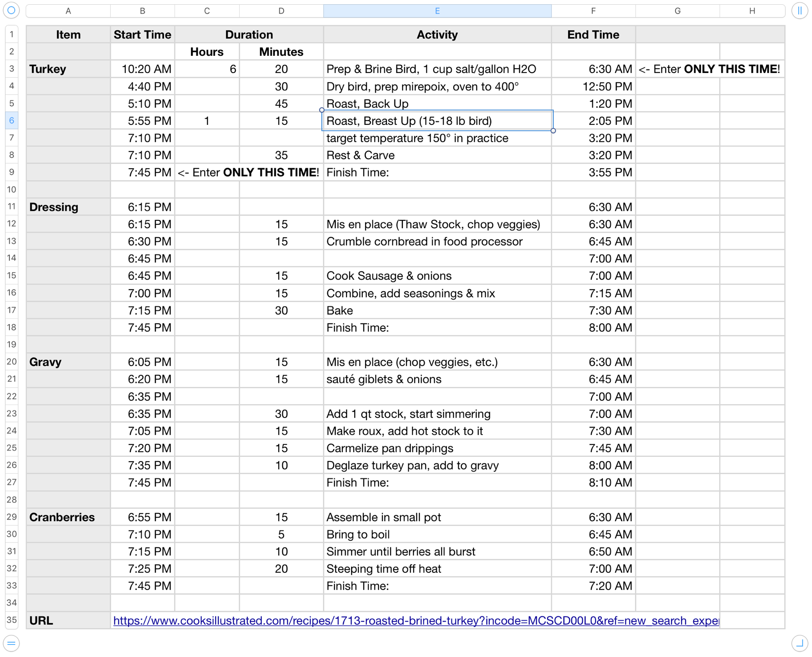Select the 'Rest & Carve' activity cell
812x657 pixels.
point(437,155)
